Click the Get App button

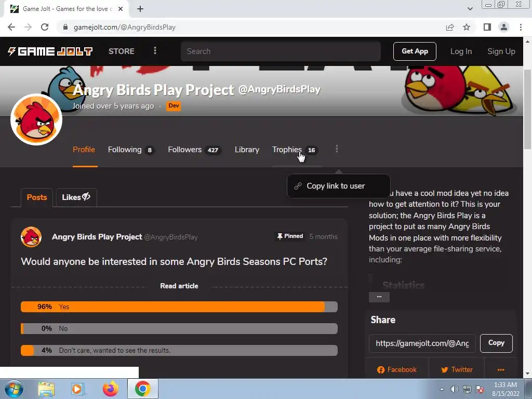[415, 51]
